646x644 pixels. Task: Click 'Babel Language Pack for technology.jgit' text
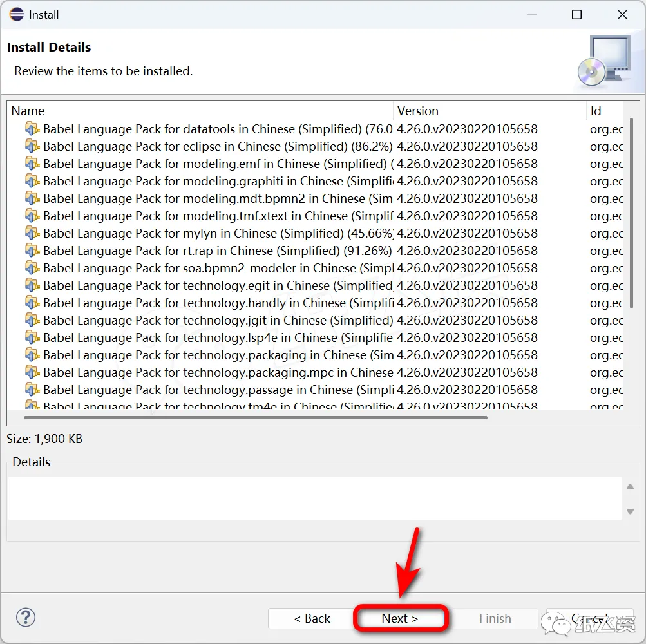(218, 320)
